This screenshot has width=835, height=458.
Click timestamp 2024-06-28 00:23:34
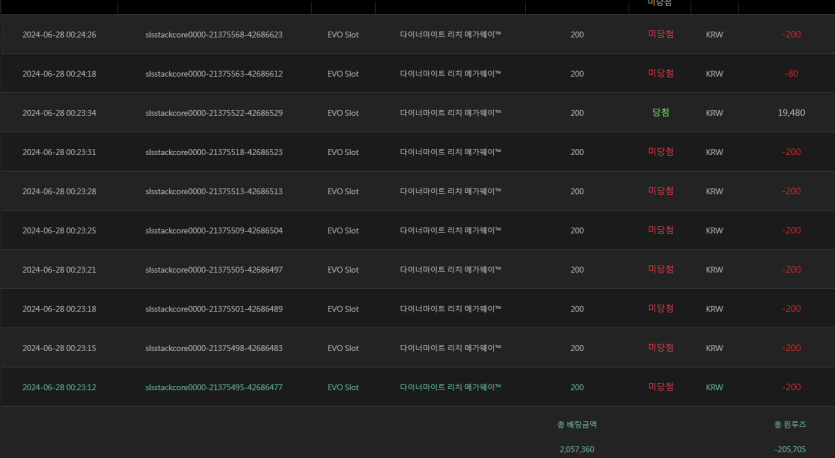59,113
